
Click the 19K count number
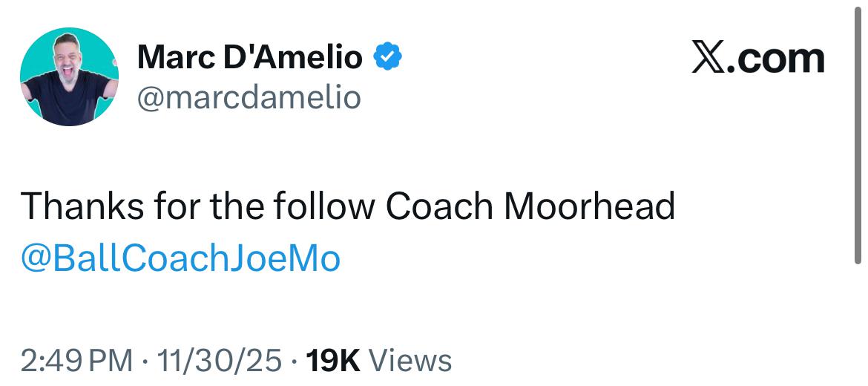point(333,361)
